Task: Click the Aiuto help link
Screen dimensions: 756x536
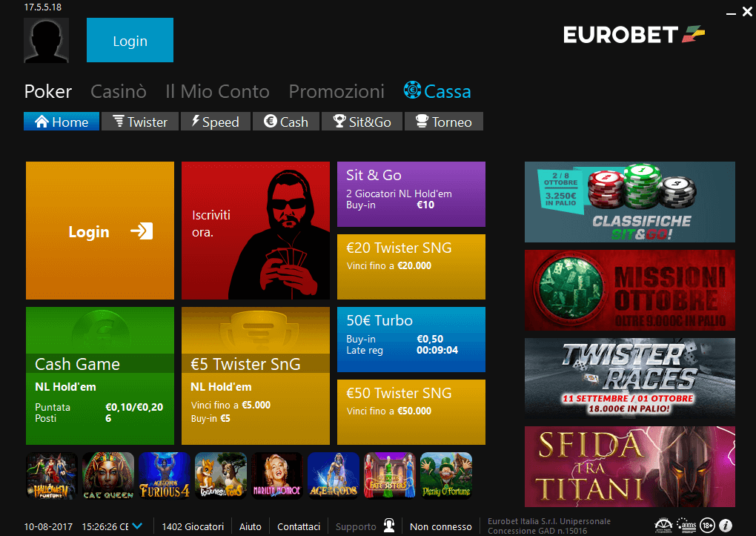Action: [x=251, y=526]
